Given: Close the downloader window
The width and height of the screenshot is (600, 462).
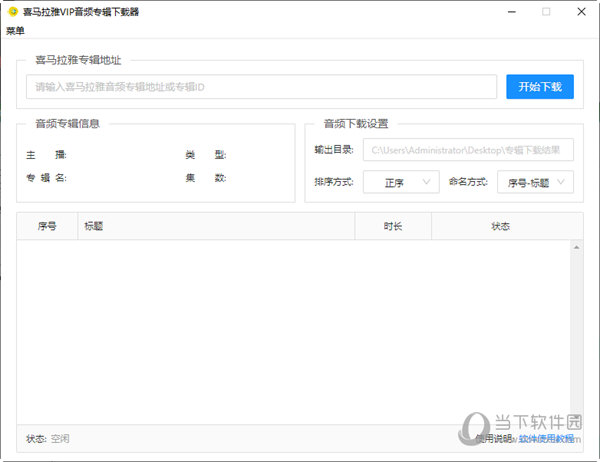Looking at the screenshot, I should [x=581, y=12].
